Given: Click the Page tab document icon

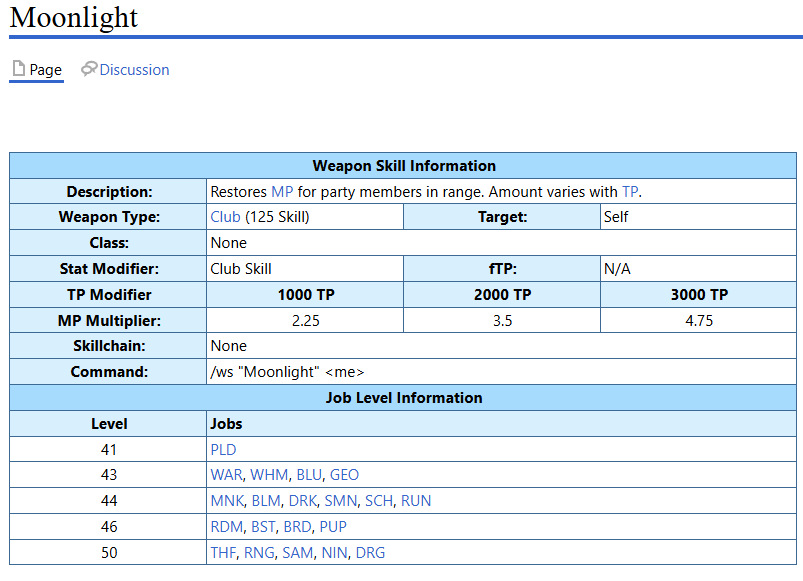Looking at the screenshot, I should pyautogui.click(x=18, y=68).
